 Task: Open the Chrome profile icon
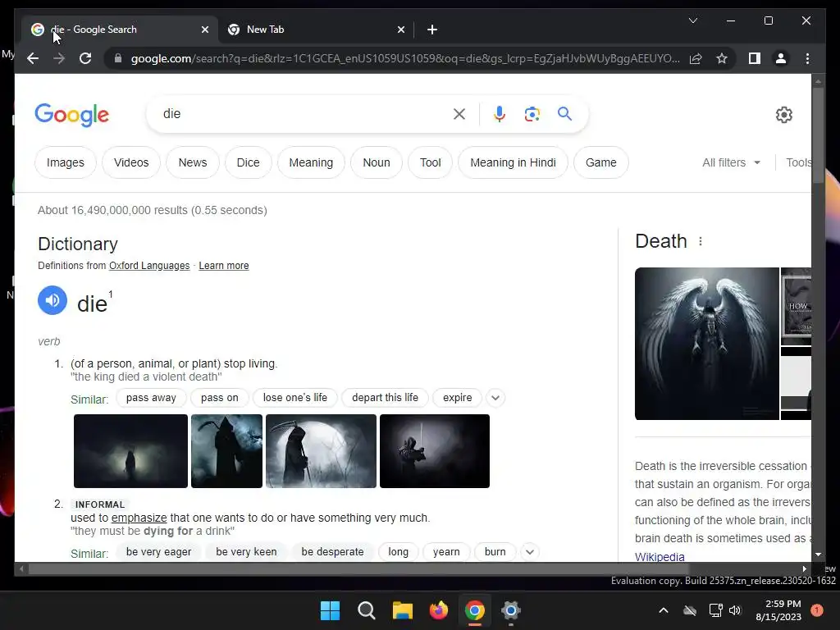coord(781,58)
